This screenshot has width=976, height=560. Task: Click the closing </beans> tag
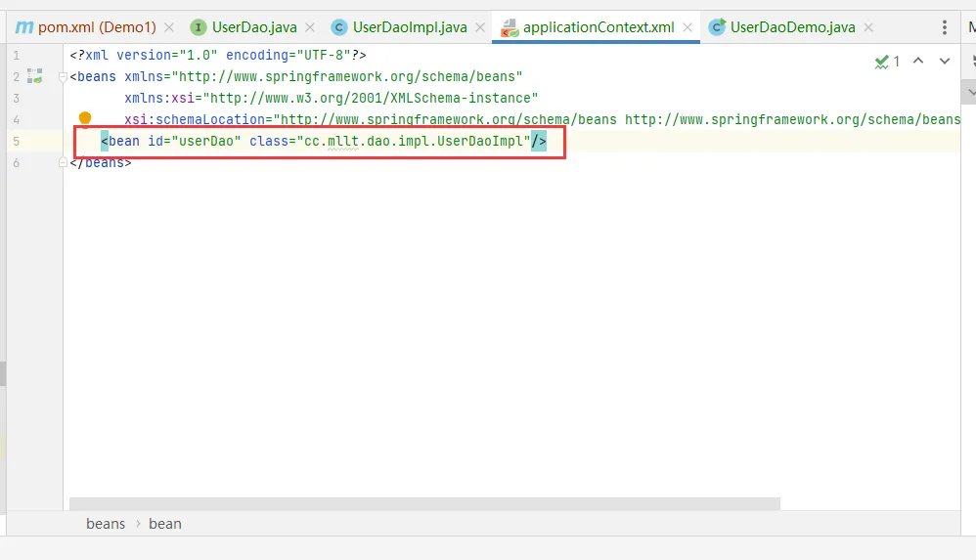(x=101, y=163)
